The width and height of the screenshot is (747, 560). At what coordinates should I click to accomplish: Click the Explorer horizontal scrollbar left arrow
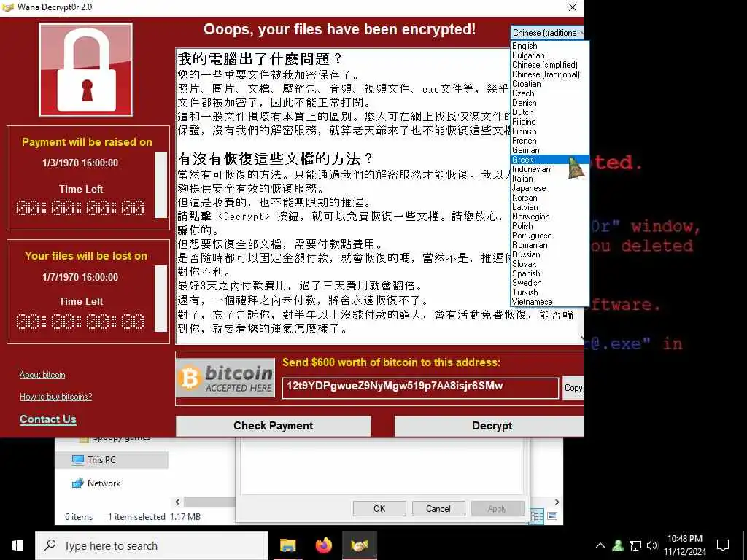177,502
